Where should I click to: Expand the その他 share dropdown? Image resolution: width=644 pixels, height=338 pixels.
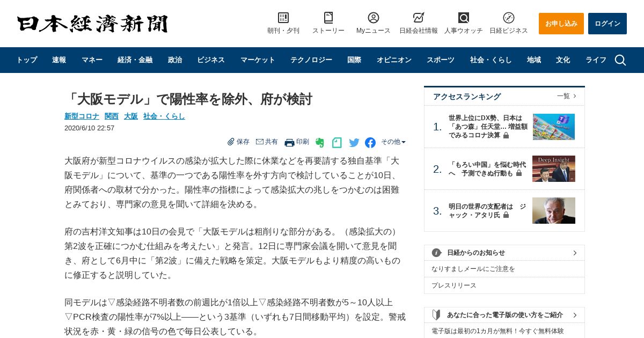(393, 142)
